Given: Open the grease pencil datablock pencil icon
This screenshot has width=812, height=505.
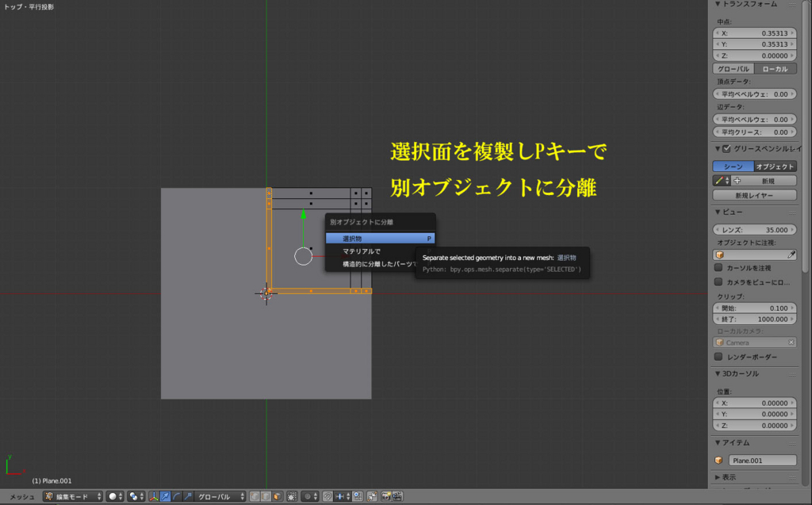Looking at the screenshot, I should click(722, 181).
